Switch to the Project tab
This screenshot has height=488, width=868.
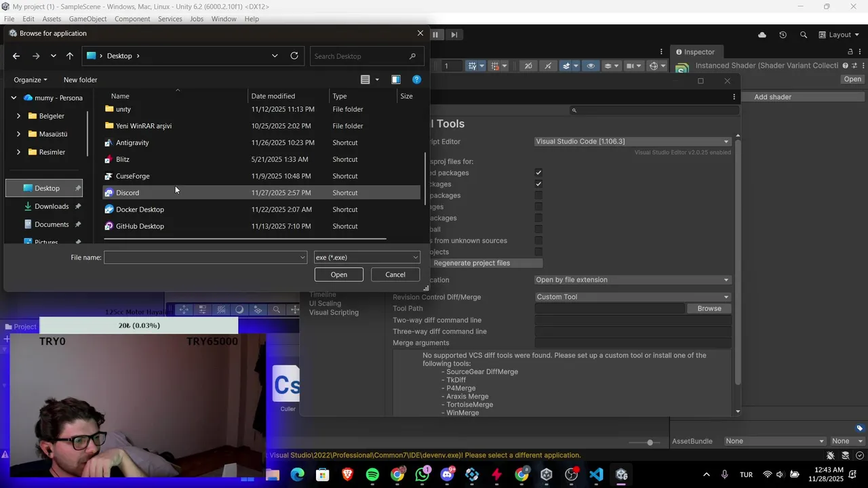click(20, 327)
